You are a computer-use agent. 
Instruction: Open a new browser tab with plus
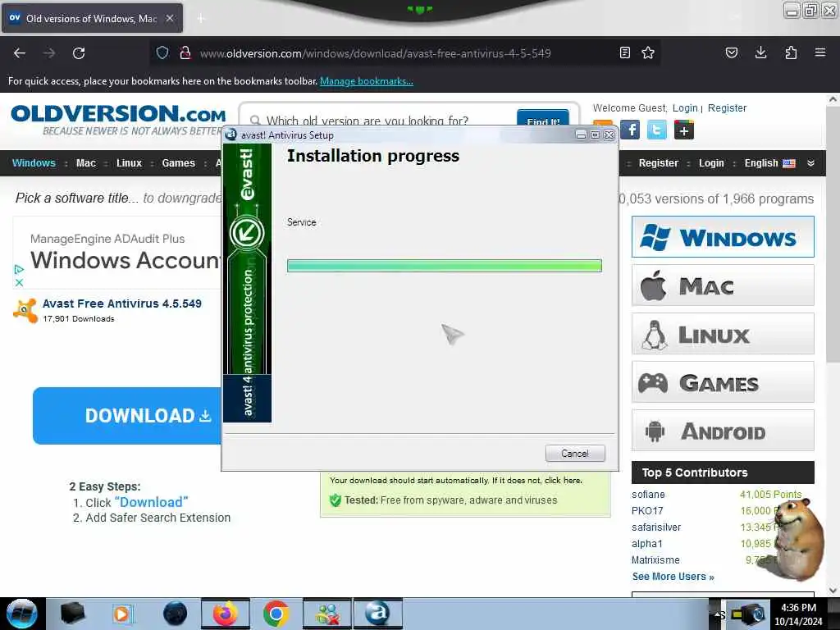pyautogui.click(x=200, y=19)
